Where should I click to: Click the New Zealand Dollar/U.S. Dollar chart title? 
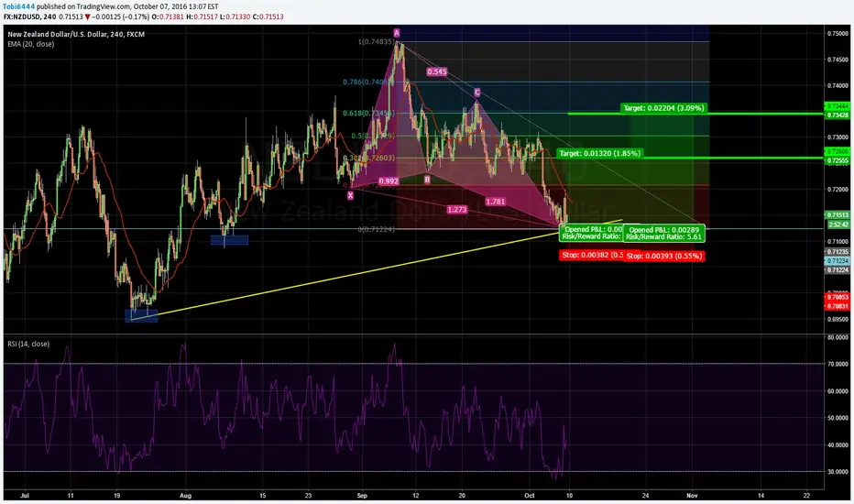(x=76, y=34)
